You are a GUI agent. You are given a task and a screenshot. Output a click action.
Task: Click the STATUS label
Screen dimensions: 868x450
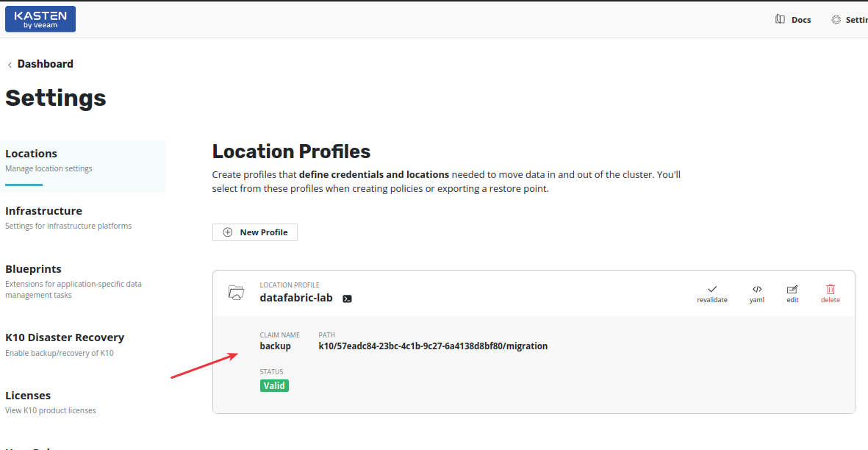(x=271, y=372)
